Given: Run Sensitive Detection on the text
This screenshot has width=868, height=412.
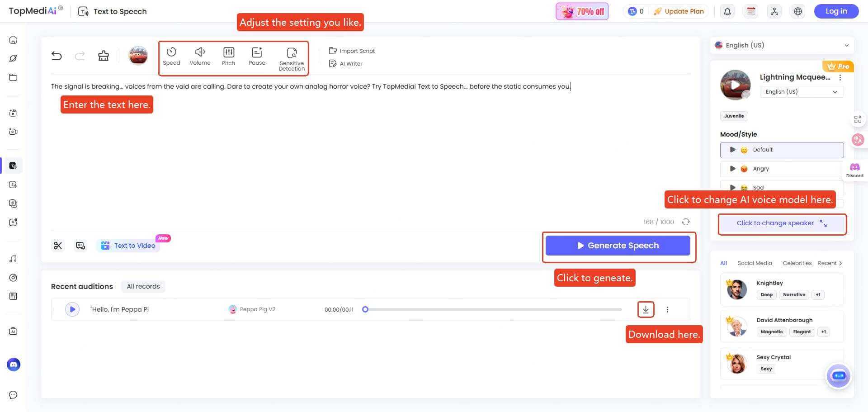Looking at the screenshot, I should (292, 55).
